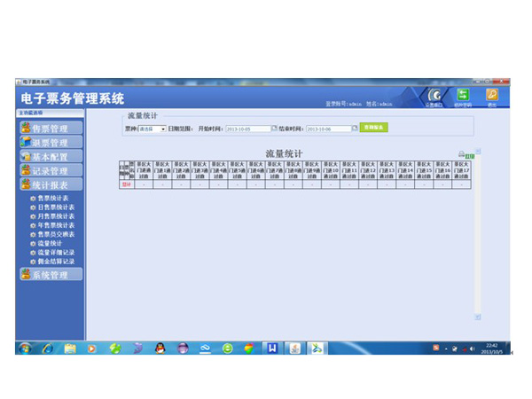Click the 门通1 column header
This screenshot has height=399, width=532.
click(x=162, y=170)
